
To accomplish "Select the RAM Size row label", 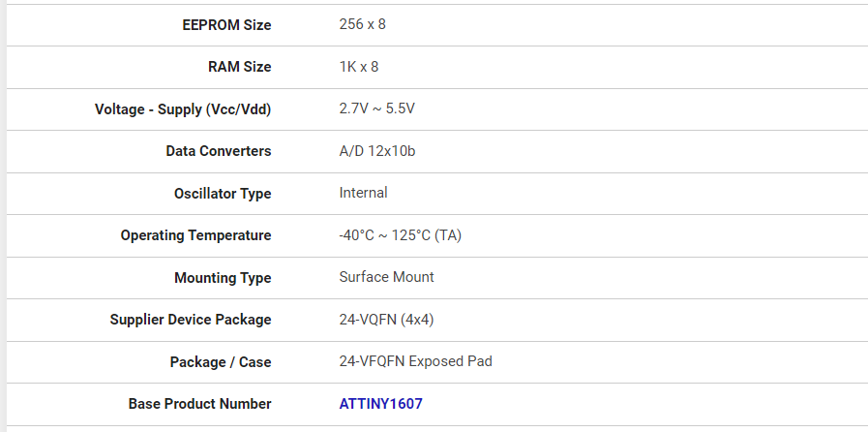I will pos(239,67).
